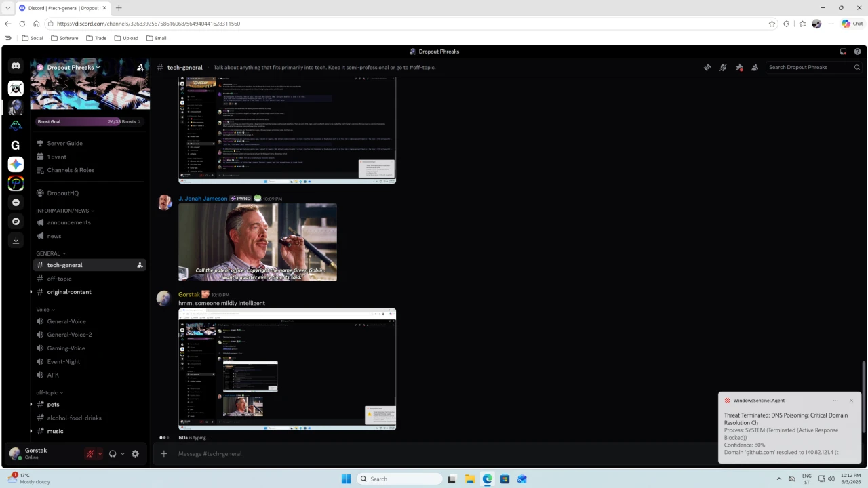The image size is (868, 488).
Task: Open Channels & Roles
Action: 90,170
